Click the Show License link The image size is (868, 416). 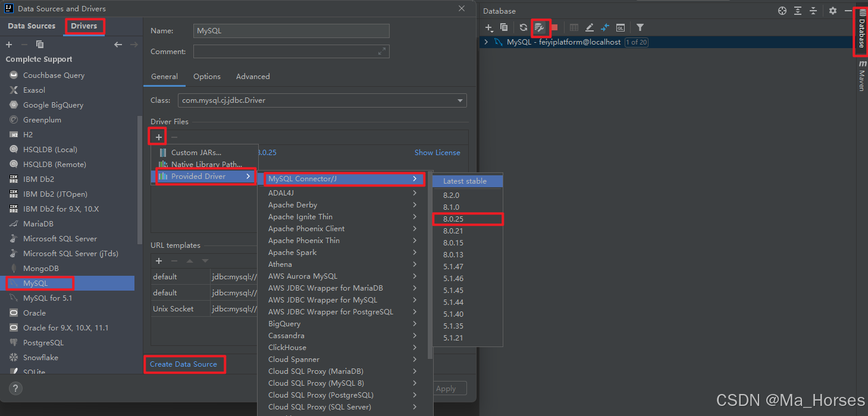click(x=437, y=152)
